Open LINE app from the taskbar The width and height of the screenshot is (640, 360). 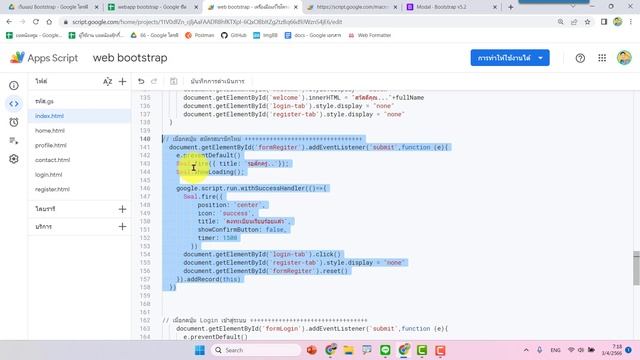385,350
